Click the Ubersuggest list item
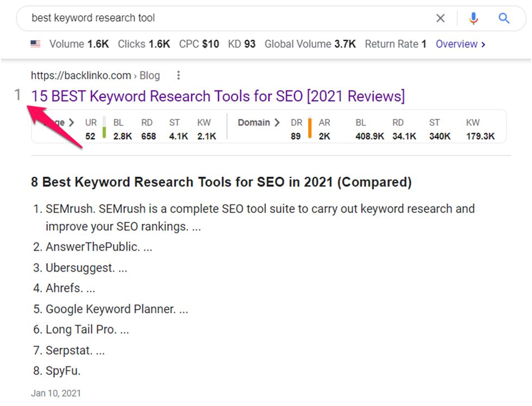Image resolution: width=532 pixels, height=406 pixels. (x=80, y=268)
